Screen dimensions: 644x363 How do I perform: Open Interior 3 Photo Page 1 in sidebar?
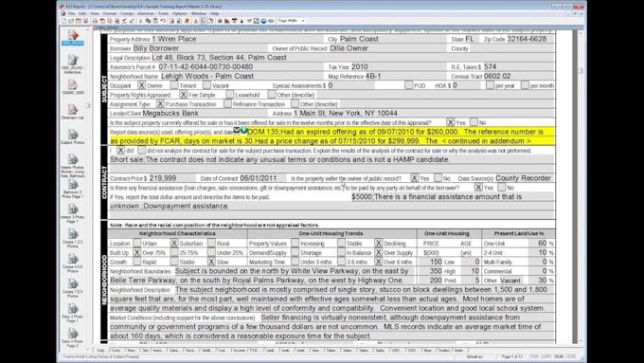pyautogui.click(x=73, y=214)
